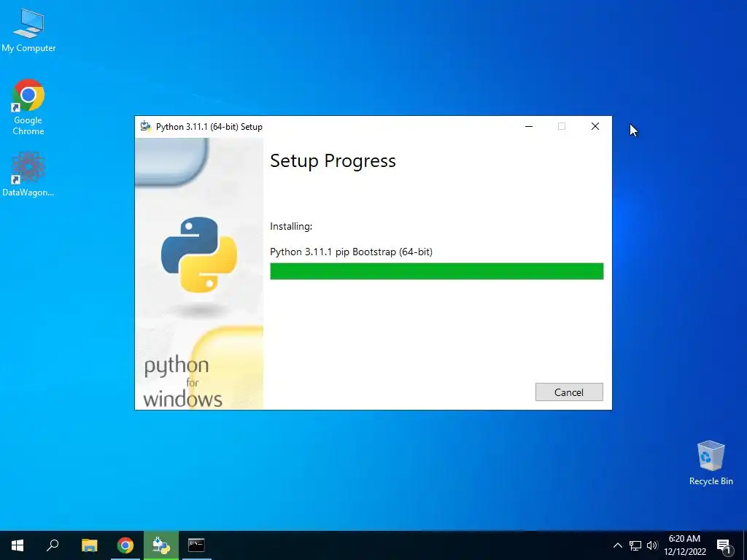Click the Python installer taskbar icon
Viewport: 747px width, 560px height.
(x=161, y=545)
